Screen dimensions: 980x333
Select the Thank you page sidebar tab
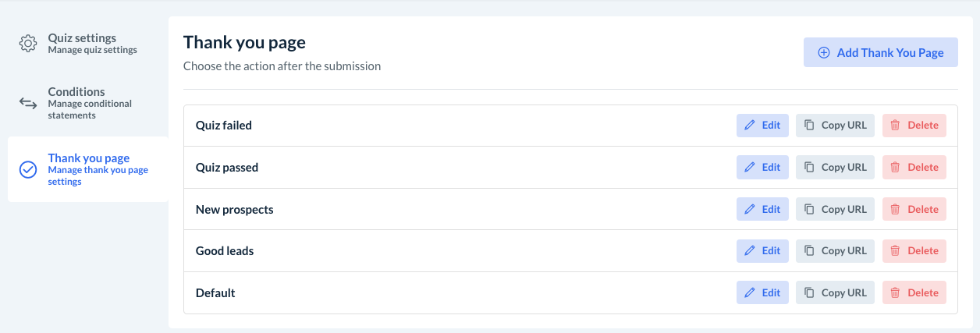[x=89, y=169]
